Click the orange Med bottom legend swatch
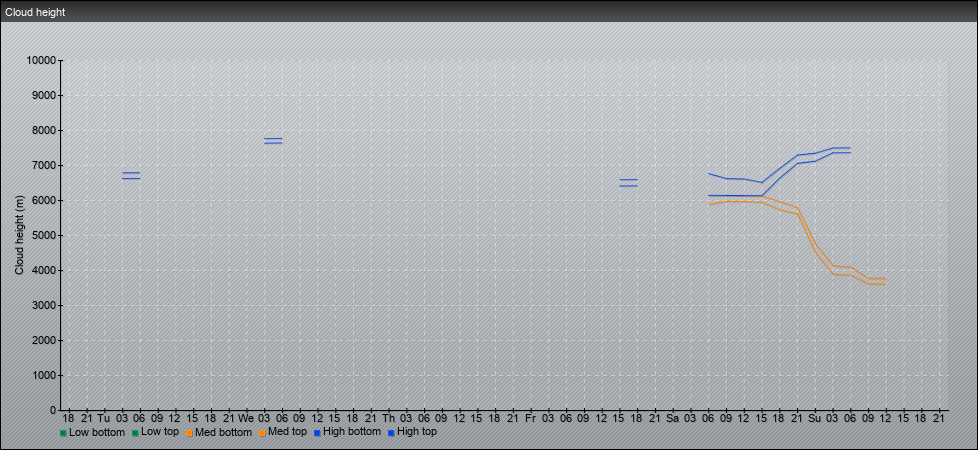Viewport: 978px width, 450px height. point(189,433)
